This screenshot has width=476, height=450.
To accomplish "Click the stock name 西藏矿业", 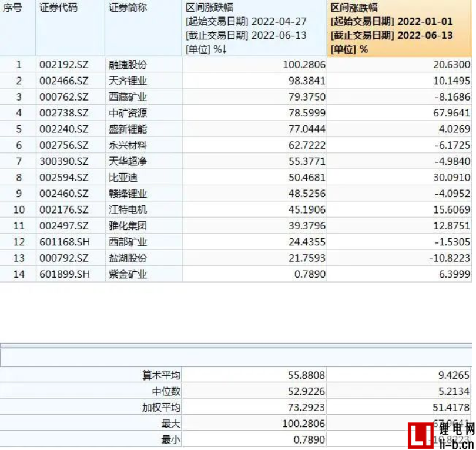I will click(x=128, y=97).
